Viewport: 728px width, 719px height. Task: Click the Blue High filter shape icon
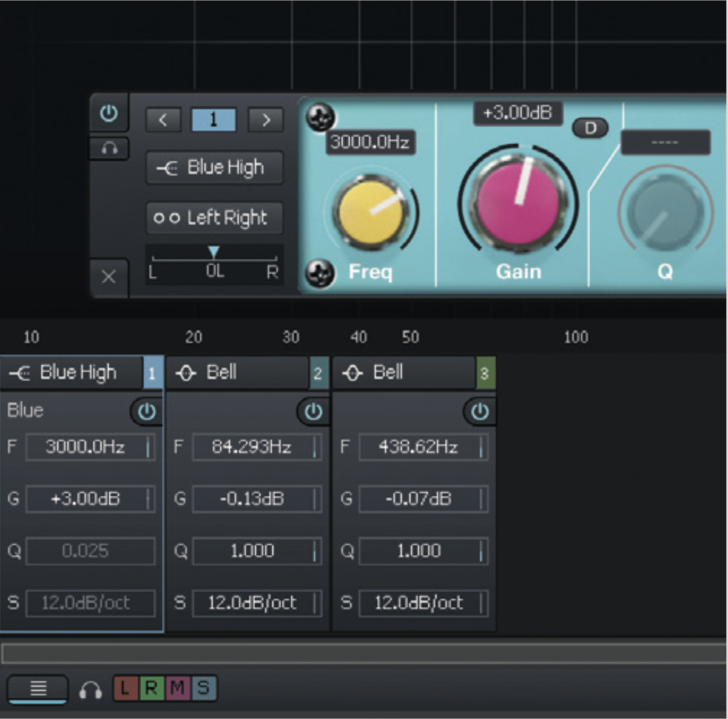click(x=21, y=373)
